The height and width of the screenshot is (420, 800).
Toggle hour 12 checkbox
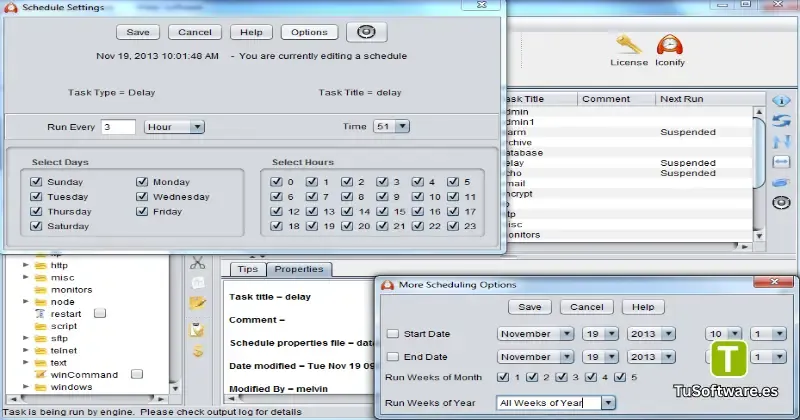(276, 211)
